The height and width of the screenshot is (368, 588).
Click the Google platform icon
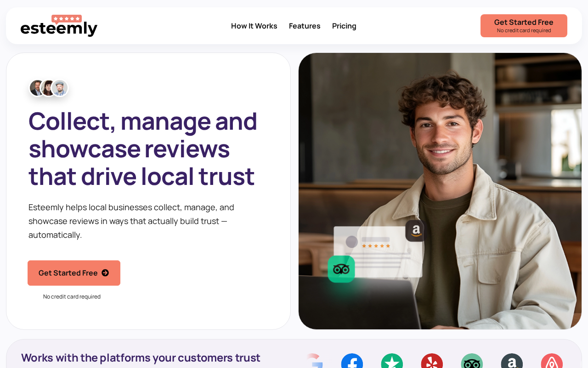coord(313,361)
